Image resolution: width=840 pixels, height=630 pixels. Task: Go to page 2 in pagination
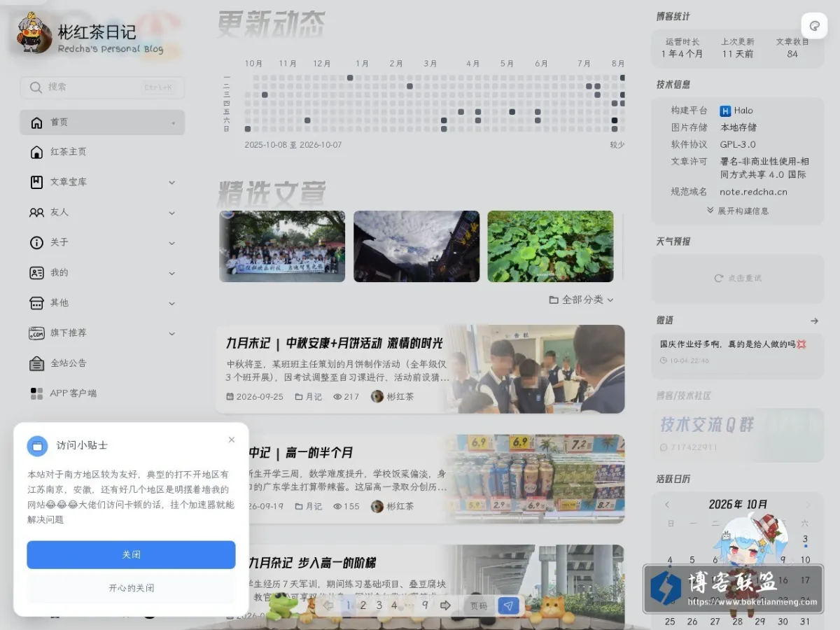click(363, 605)
